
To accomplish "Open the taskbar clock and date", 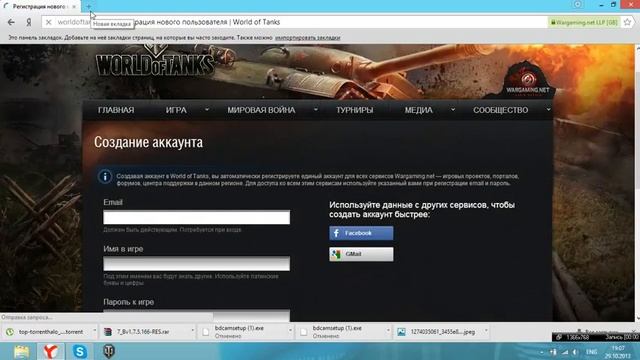I will (618, 352).
